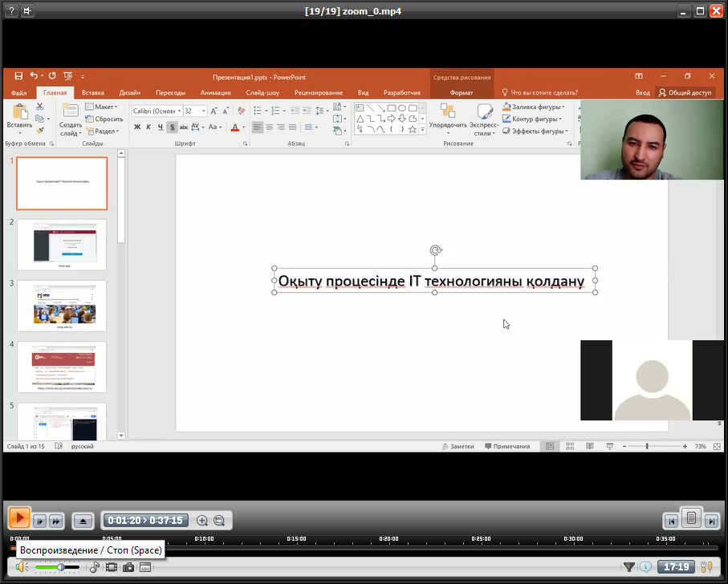Toggle bold Ж formatting
The height and width of the screenshot is (584, 728).
click(x=137, y=127)
